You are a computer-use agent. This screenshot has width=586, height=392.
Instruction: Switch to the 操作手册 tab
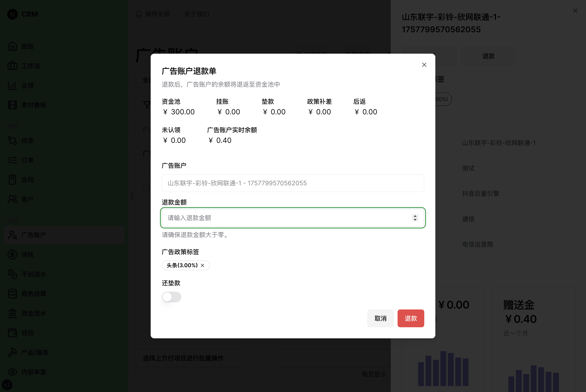(x=157, y=14)
